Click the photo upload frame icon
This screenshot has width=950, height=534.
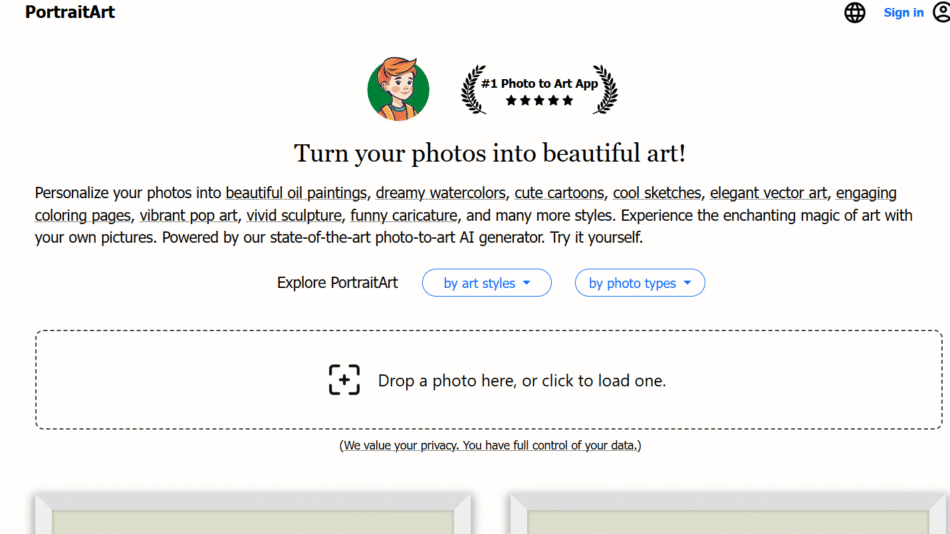344,380
